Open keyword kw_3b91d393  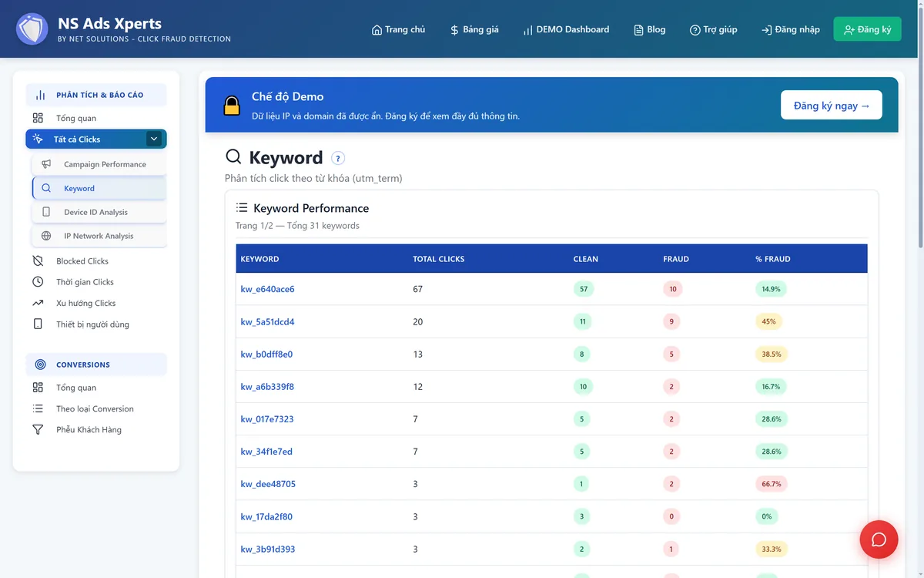(x=268, y=549)
